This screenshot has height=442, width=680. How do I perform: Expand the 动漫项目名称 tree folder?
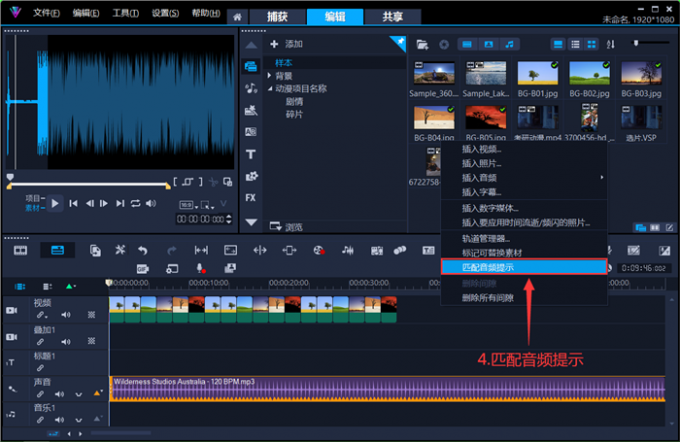coord(269,88)
